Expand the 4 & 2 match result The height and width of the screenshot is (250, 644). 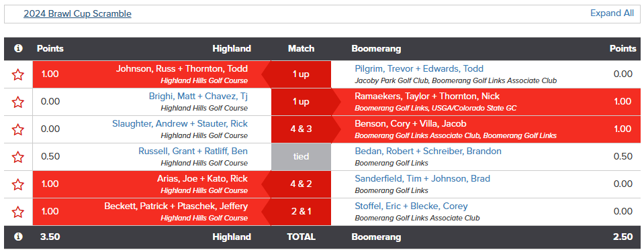(x=301, y=184)
